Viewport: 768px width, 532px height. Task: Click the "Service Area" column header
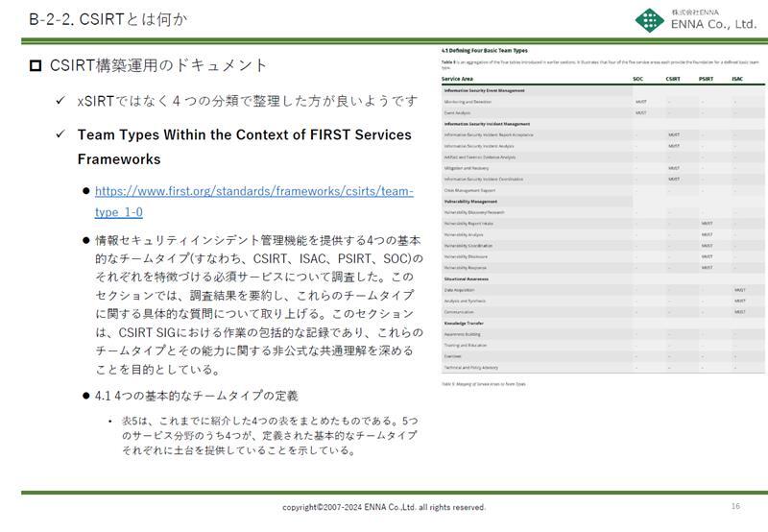point(457,79)
